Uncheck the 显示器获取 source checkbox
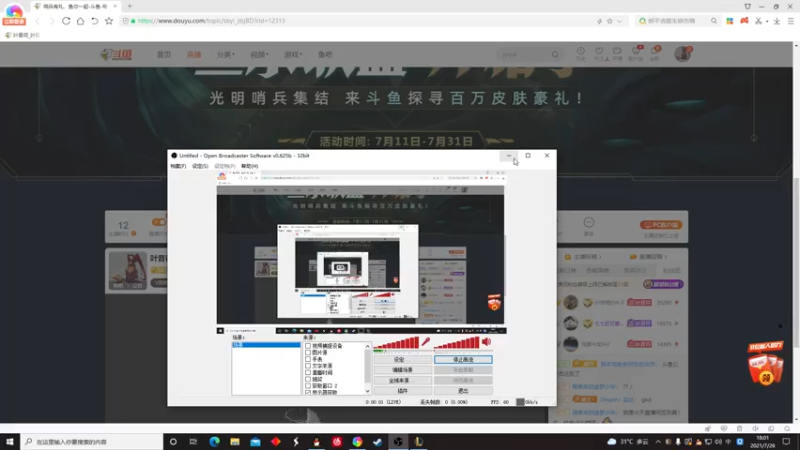The image size is (800, 450). [308, 392]
